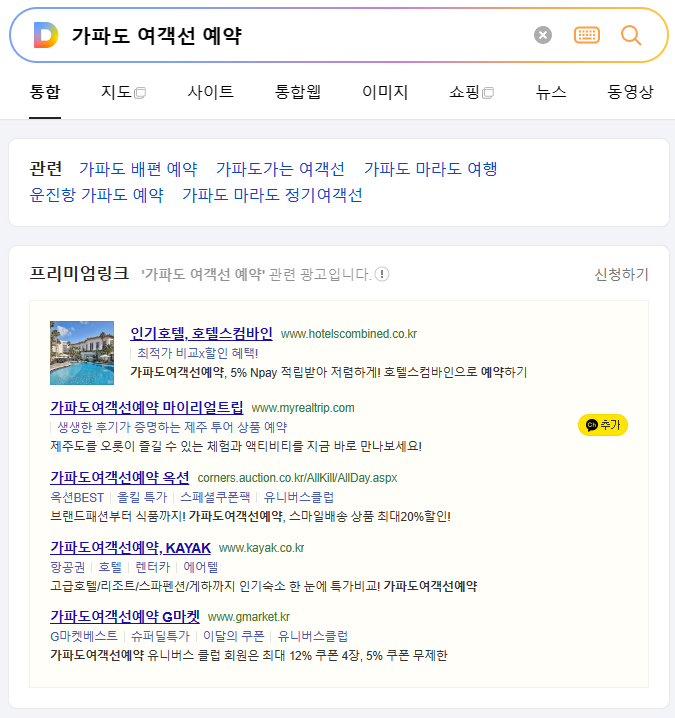The width and height of the screenshot is (675, 718).
Task: Click 유니버스클럽 under 옥션 ad
Action: click(299, 497)
